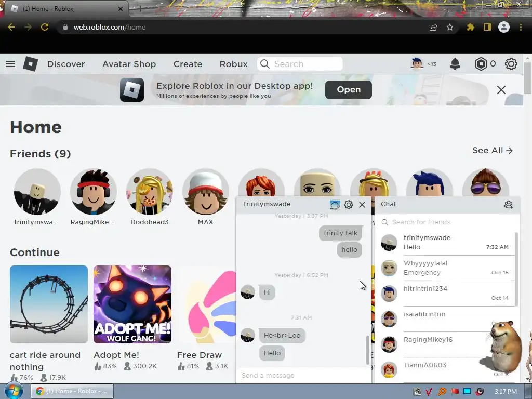Screen dimensions: 532x399
Task: Click the Chat panel header
Action: click(x=447, y=205)
